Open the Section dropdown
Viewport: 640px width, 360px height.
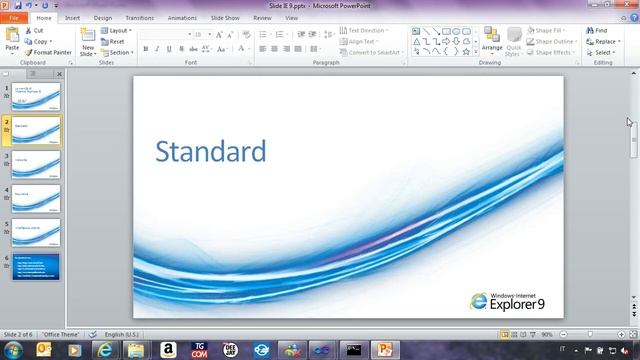117,53
